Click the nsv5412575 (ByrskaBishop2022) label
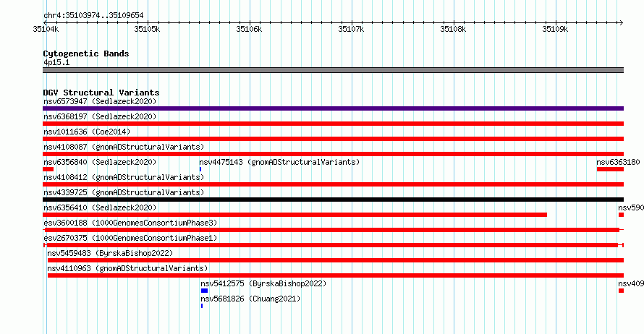 pyautogui.click(x=263, y=283)
